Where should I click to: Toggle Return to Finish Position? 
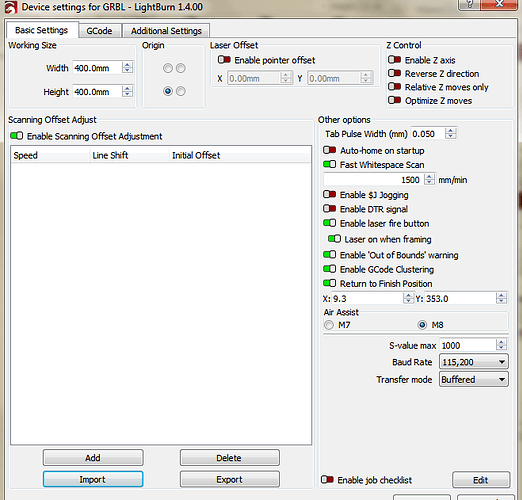(329, 283)
